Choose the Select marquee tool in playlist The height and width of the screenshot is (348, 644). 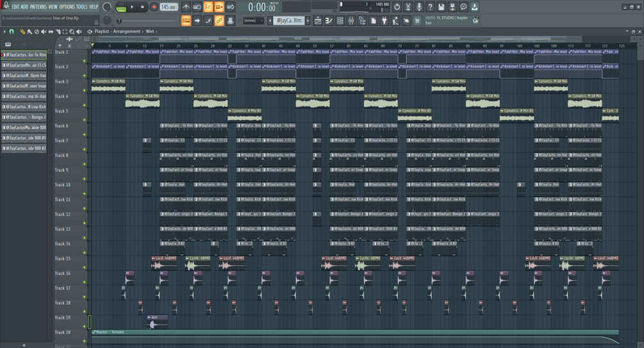(65, 31)
